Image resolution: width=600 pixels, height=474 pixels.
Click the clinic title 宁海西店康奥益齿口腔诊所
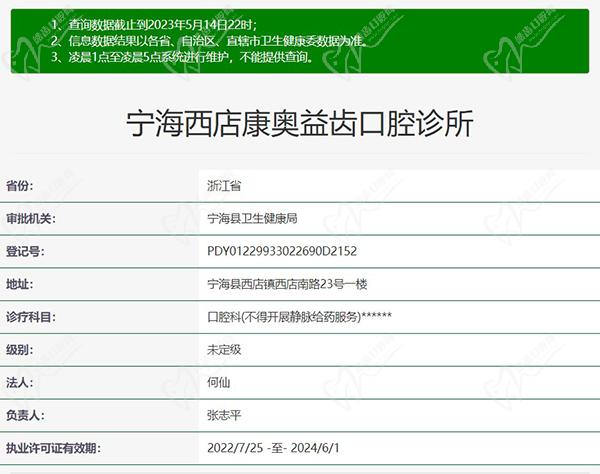[x=300, y=126]
